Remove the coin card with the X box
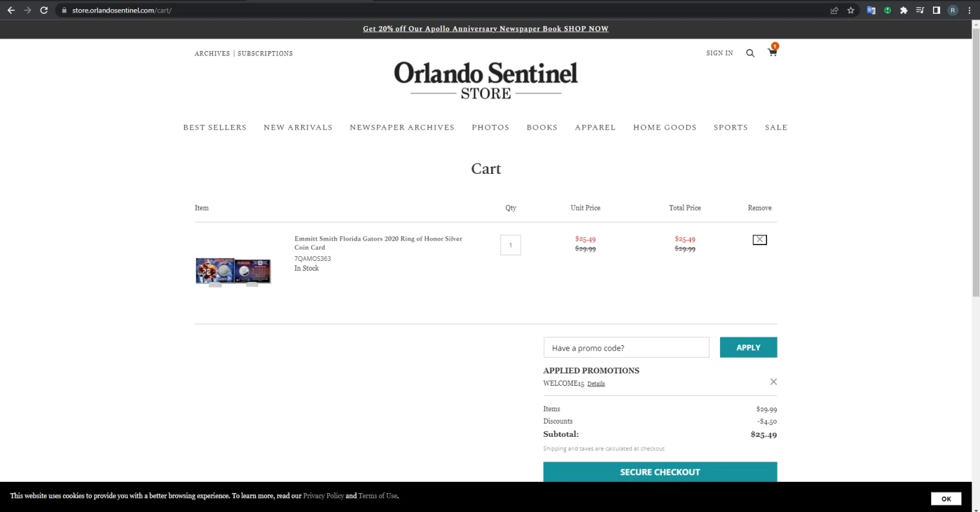The image size is (980, 512). coord(759,240)
